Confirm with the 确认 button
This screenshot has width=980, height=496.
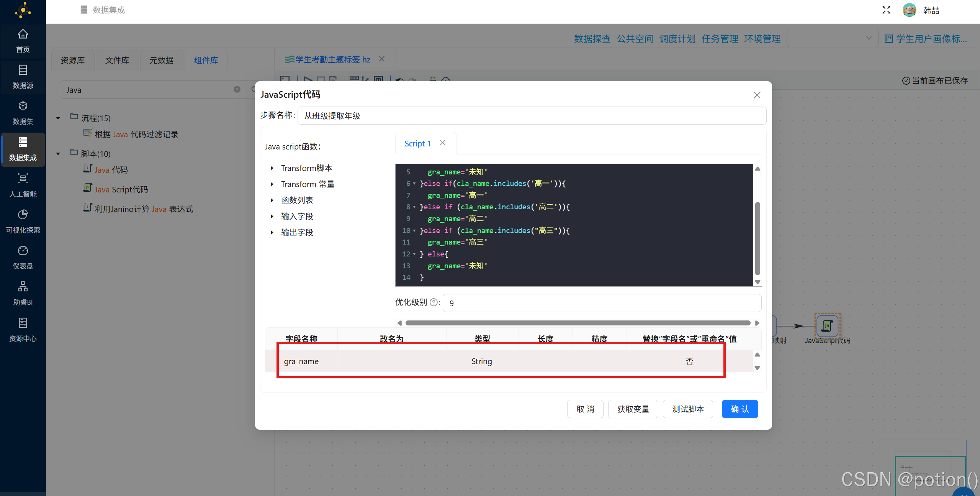pos(740,409)
